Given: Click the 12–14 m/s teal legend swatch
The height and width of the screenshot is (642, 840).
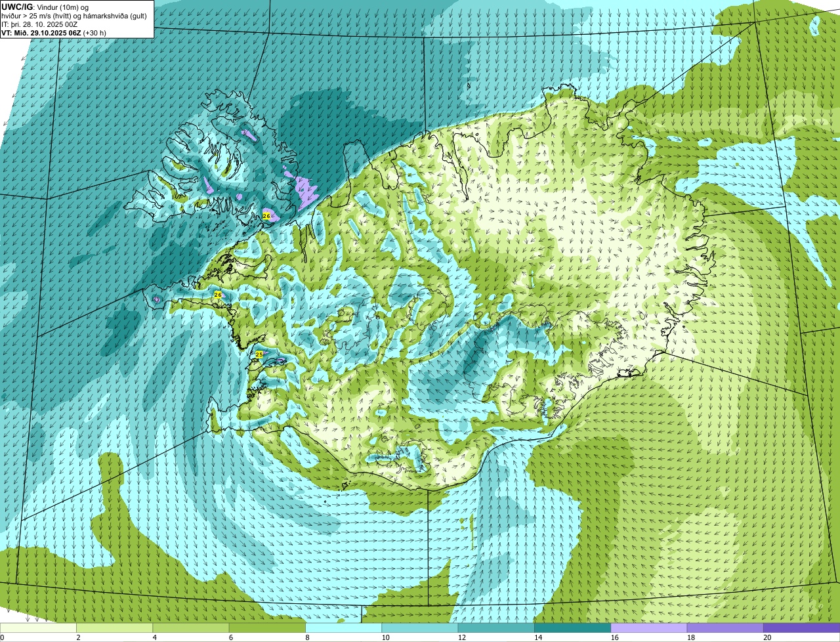Looking at the screenshot, I should pyautogui.click(x=496, y=628).
